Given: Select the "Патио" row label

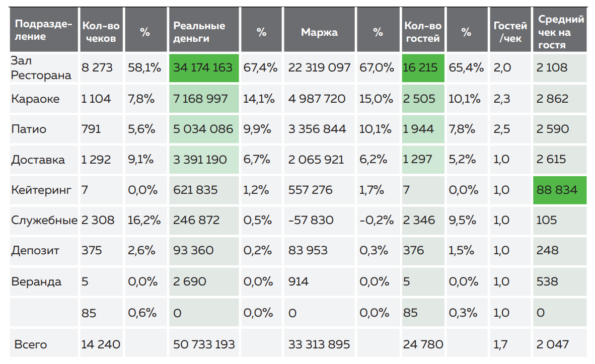Looking at the screenshot, I should pyautogui.click(x=29, y=129).
